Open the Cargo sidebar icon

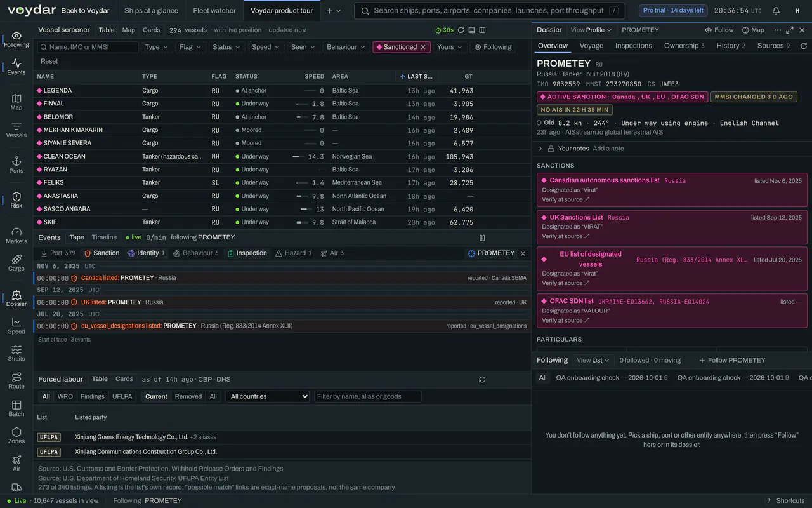pos(16,263)
